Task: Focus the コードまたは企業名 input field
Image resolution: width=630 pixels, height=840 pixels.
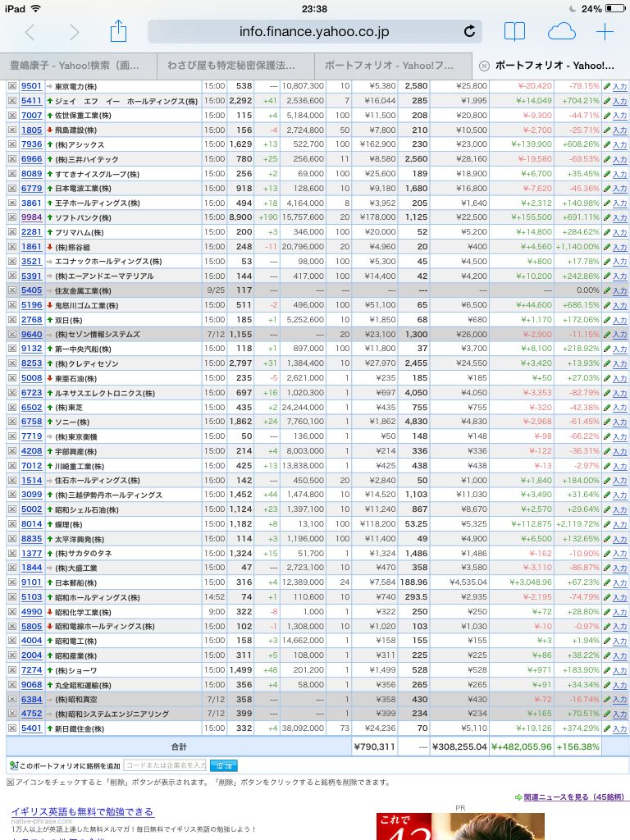Action: (165, 765)
